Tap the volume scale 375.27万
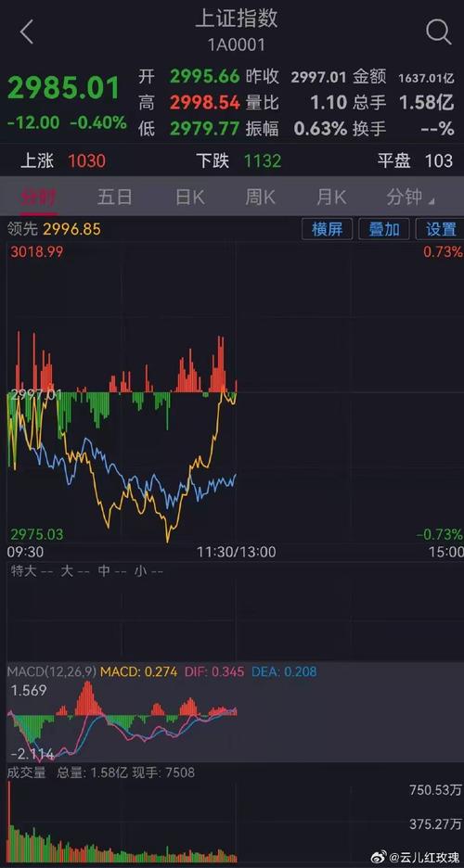 point(435,824)
